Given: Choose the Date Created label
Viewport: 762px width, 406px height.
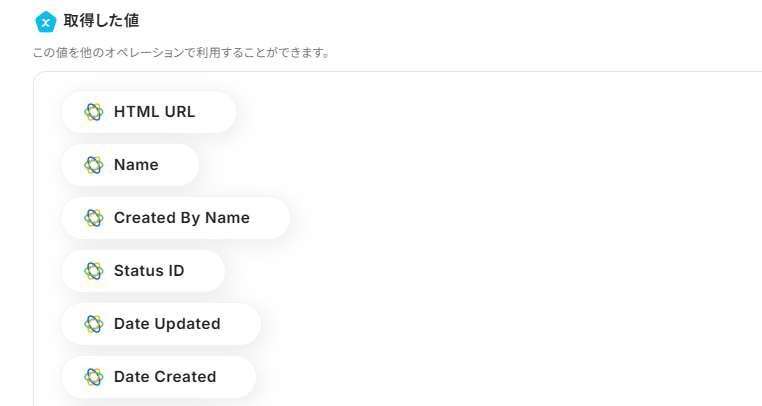Looking at the screenshot, I should tap(165, 377).
